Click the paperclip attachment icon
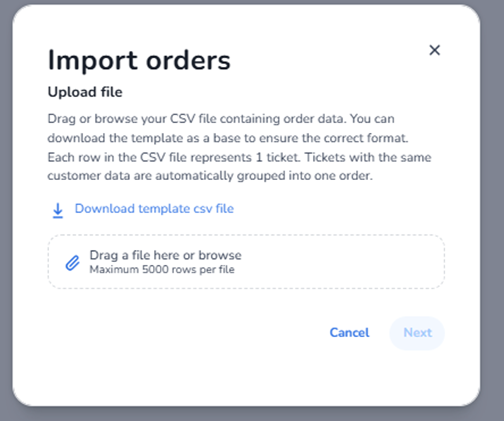Image resolution: width=504 pixels, height=421 pixels. click(73, 263)
